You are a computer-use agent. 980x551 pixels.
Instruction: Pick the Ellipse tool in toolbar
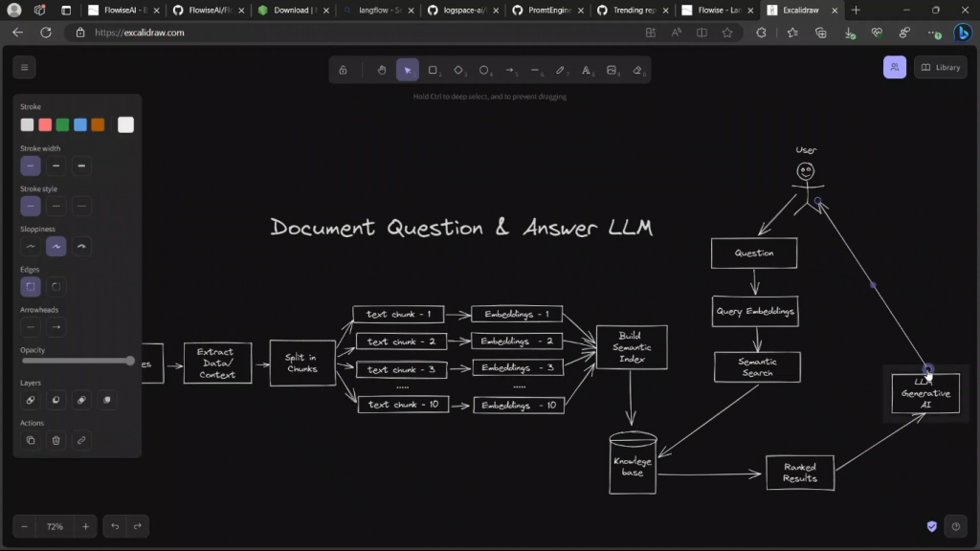tap(484, 70)
